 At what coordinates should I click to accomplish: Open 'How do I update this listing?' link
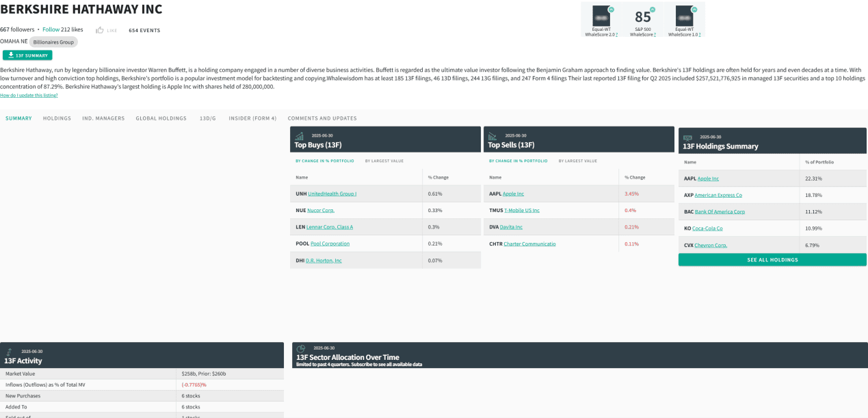29,95
